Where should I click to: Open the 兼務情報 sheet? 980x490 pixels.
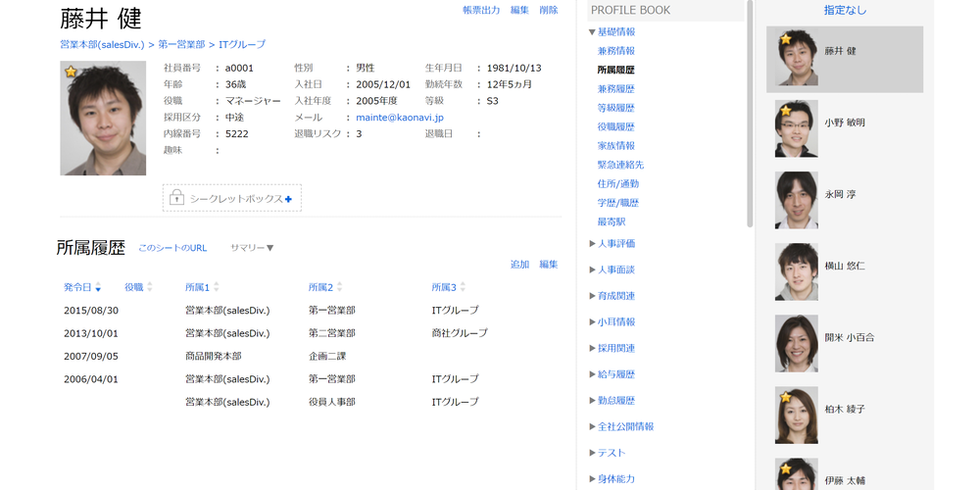click(x=616, y=51)
